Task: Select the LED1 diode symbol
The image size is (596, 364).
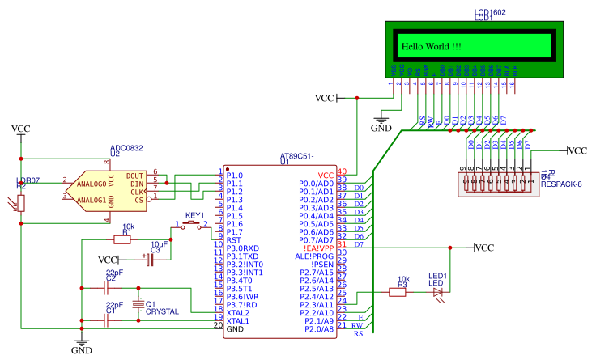Action: click(x=438, y=293)
